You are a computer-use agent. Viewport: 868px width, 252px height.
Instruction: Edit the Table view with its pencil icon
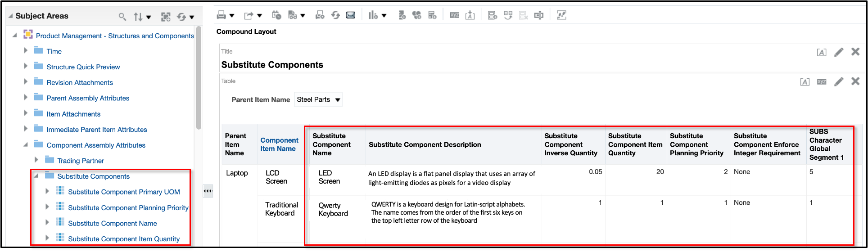coord(839,81)
